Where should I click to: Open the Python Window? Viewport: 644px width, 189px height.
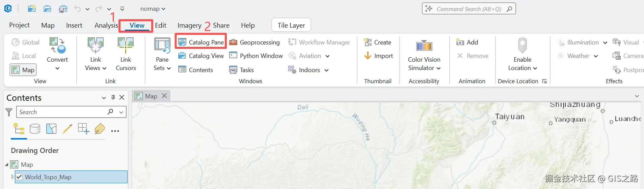tap(257, 56)
